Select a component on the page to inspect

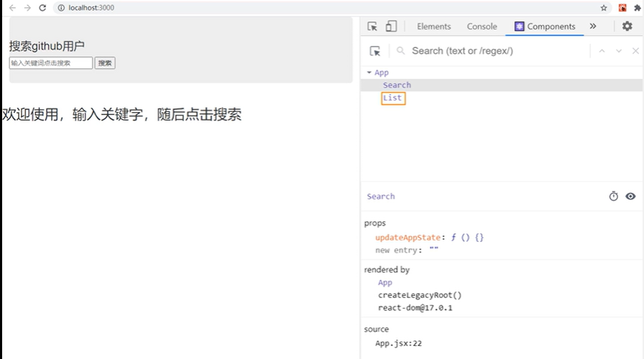(x=375, y=51)
